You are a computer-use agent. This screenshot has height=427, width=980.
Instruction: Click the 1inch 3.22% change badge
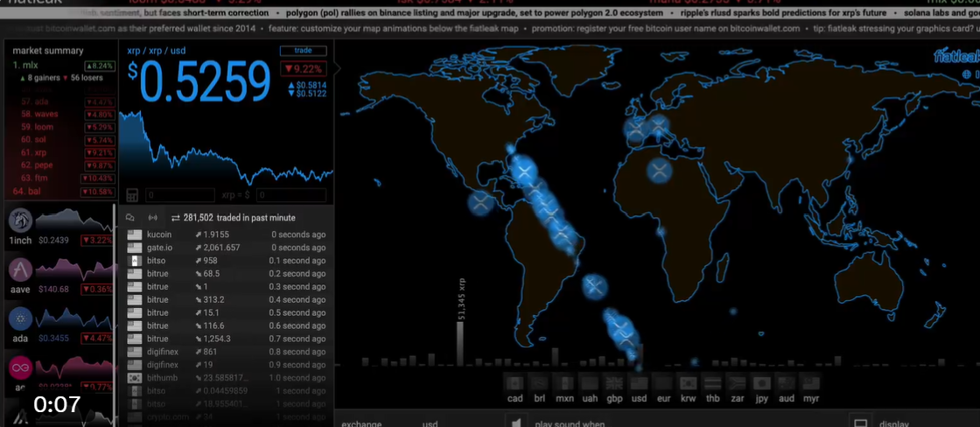click(x=97, y=240)
